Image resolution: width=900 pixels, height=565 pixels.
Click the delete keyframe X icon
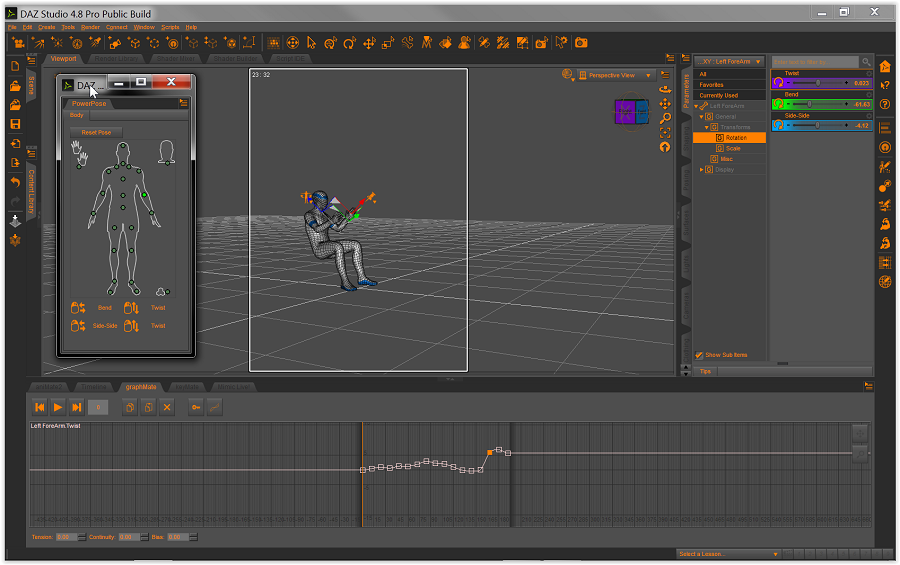[167, 407]
